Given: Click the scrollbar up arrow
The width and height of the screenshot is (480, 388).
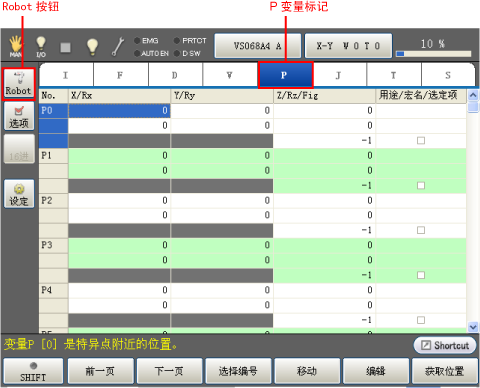Looking at the screenshot, I should click(473, 95).
